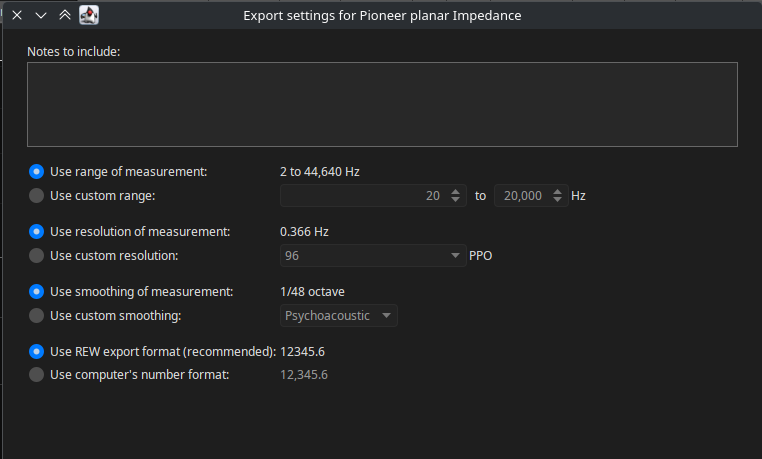Select Use custom resolution option
Image resolution: width=762 pixels, height=459 pixels.
pos(36,255)
